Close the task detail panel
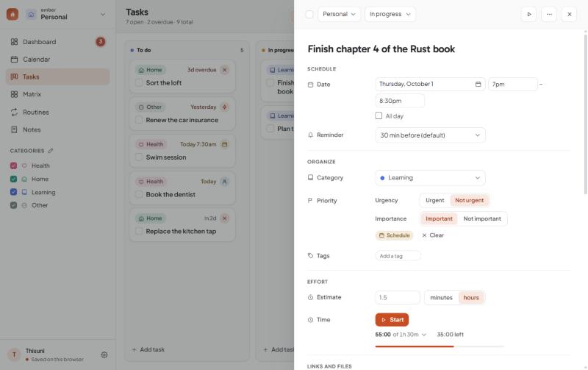The height and width of the screenshot is (370, 588). click(x=569, y=14)
